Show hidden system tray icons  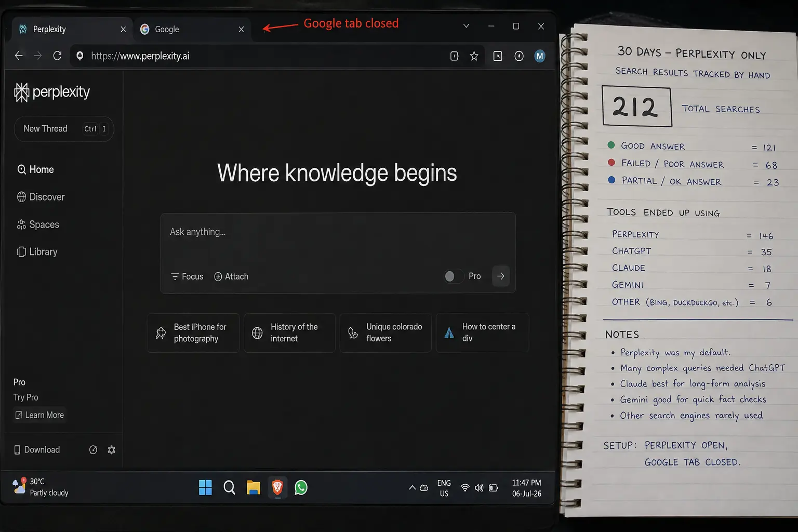coord(412,488)
